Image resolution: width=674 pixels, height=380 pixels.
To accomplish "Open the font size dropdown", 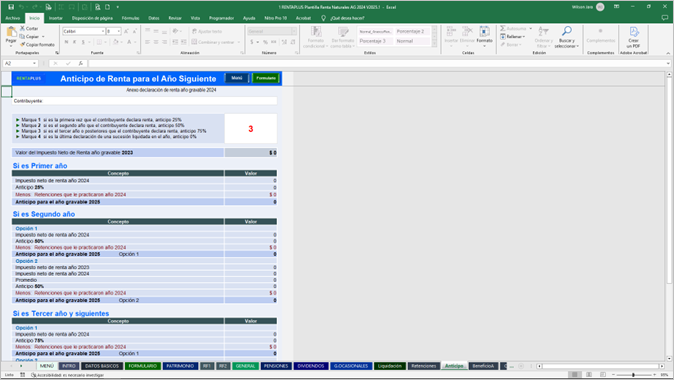I will pyautogui.click(x=119, y=31).
